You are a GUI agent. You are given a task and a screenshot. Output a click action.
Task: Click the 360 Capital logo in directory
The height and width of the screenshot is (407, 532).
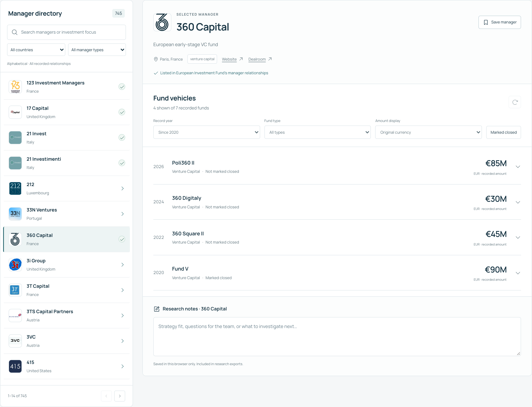[15, 239]
